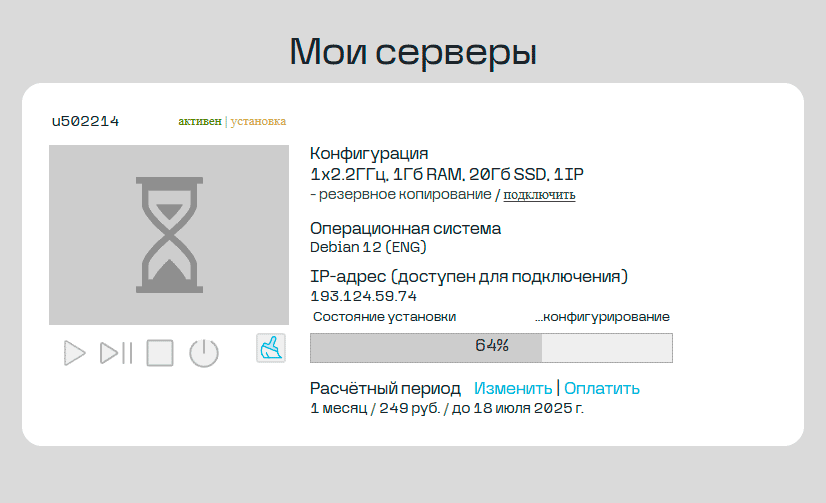Screen dimensions: 826x503
Task: Click the IP address 193.124.59.74
Action: [363, 296]
